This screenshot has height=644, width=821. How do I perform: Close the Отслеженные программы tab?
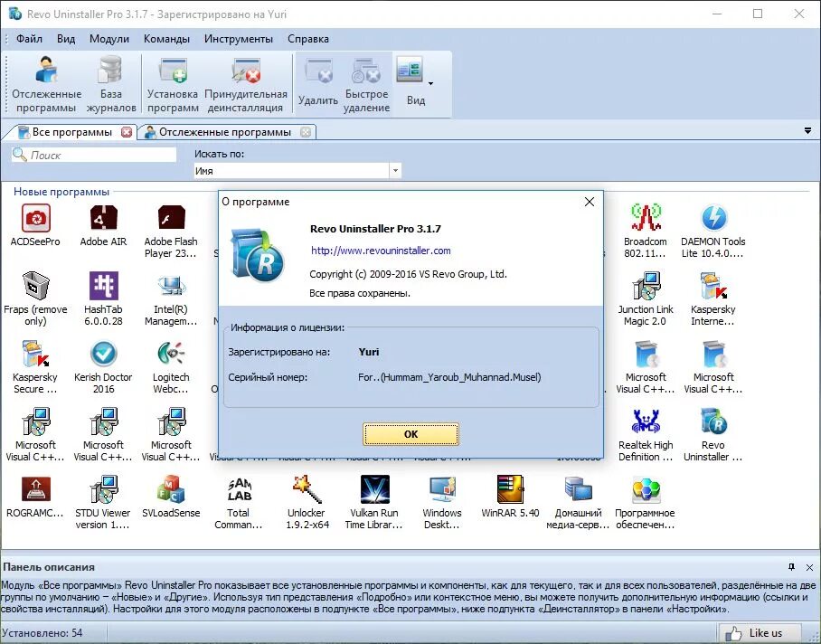(306, 132)
